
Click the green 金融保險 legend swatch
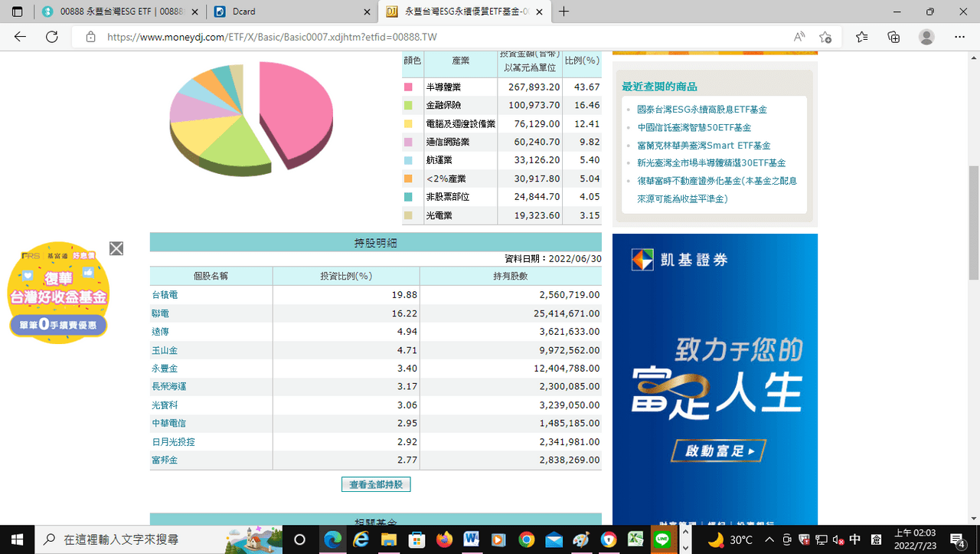click(x=408, y=105)
